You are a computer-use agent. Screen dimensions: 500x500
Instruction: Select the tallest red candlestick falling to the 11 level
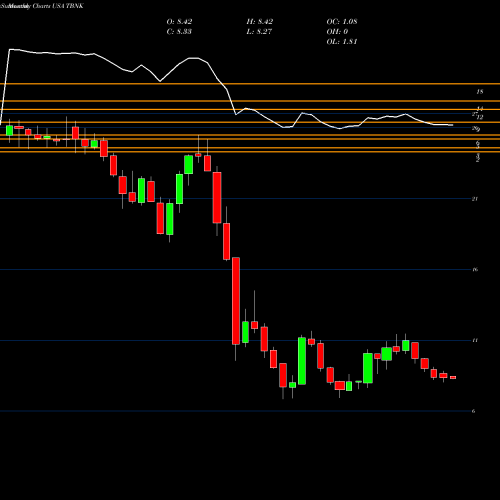click(236, 301)
